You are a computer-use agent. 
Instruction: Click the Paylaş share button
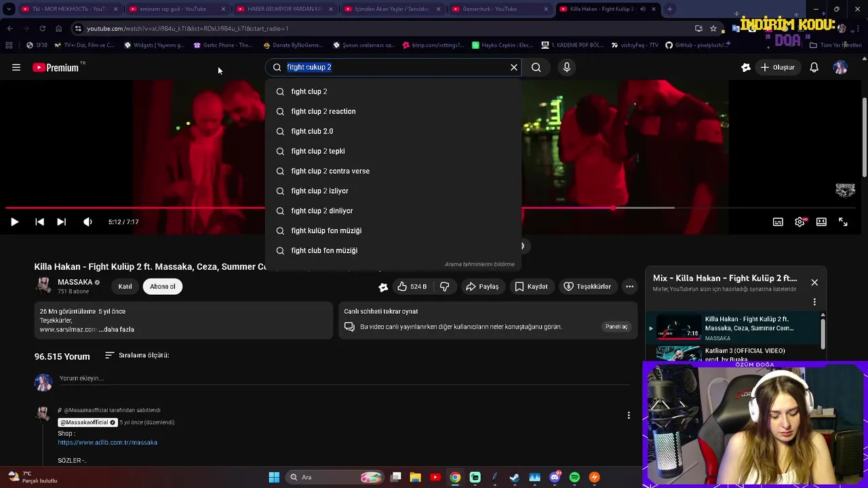click(x=482, y=287)
